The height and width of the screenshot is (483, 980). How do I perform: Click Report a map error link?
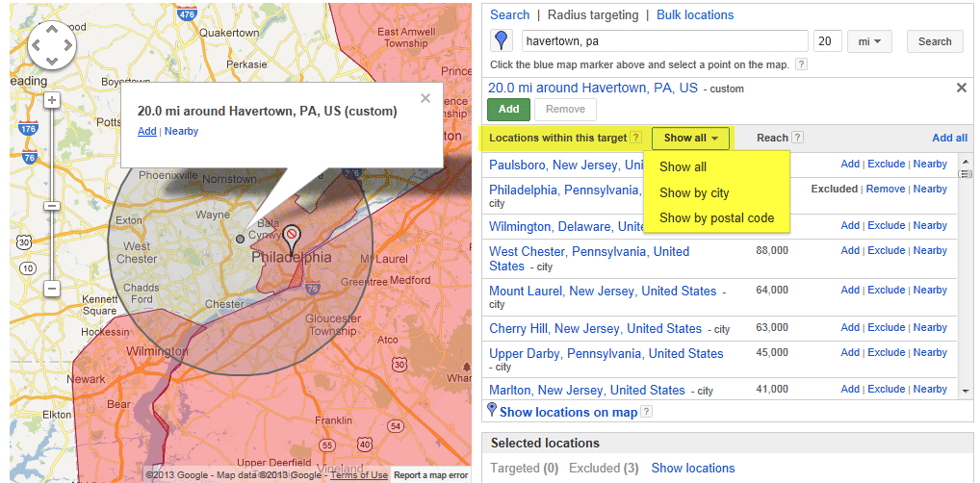(x=430, y=475)
